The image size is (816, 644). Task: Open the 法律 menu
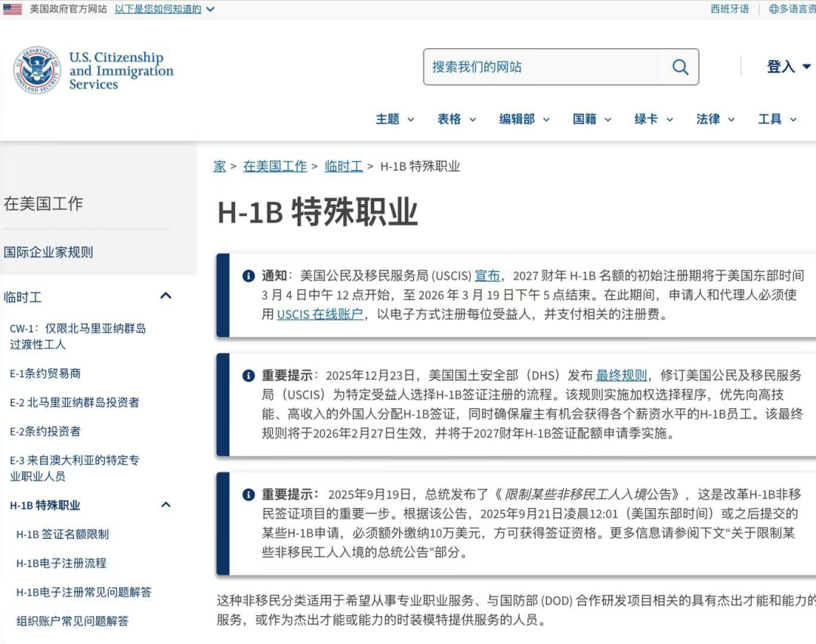pos(716,119)
